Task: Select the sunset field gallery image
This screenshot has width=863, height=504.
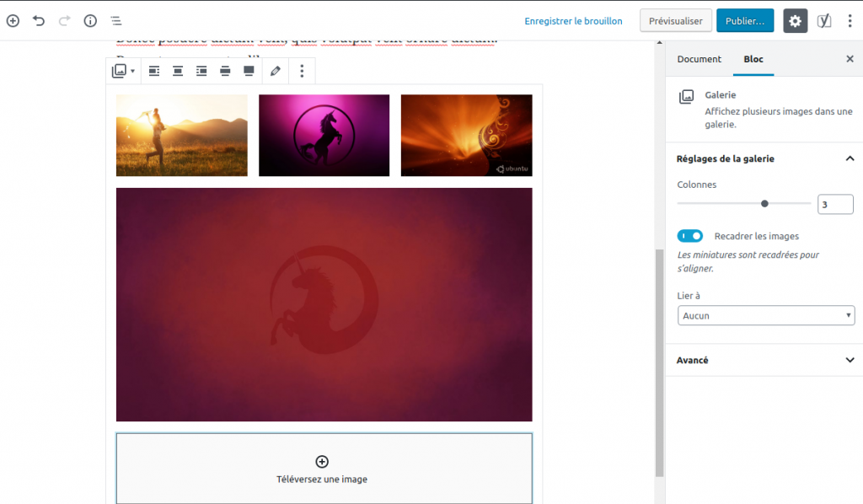Action: point(182,136)
